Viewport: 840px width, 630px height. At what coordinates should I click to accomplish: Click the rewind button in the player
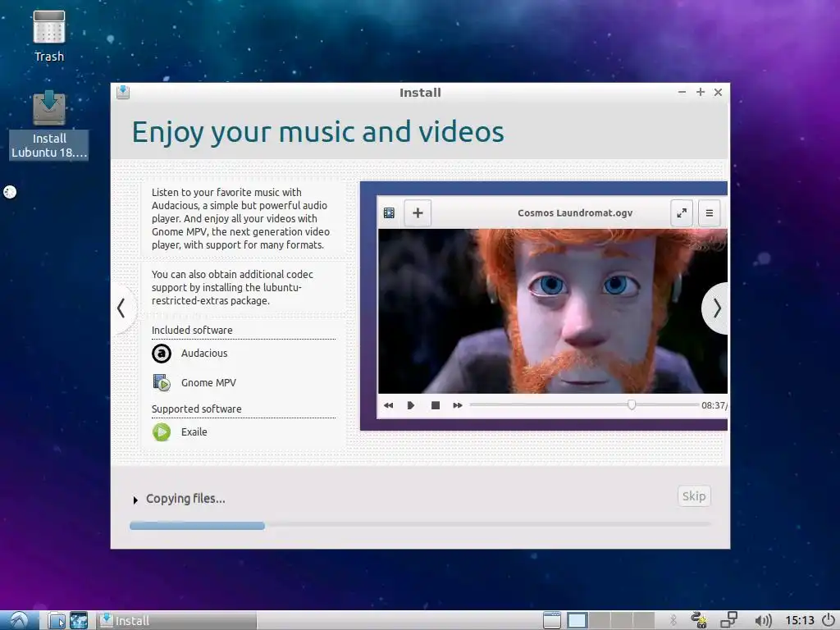point(388,405)
